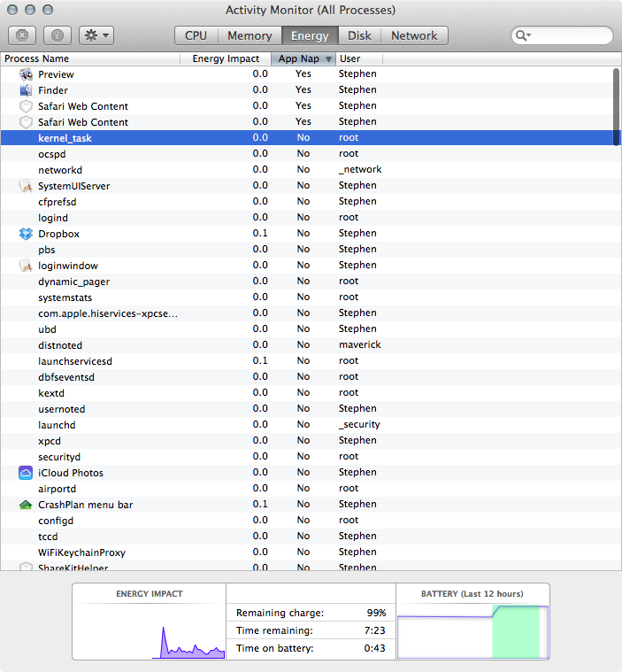The width and height of the screenshot is (622, 672).
Task: Click the _security user cell
Action: [x=359, y=424]
